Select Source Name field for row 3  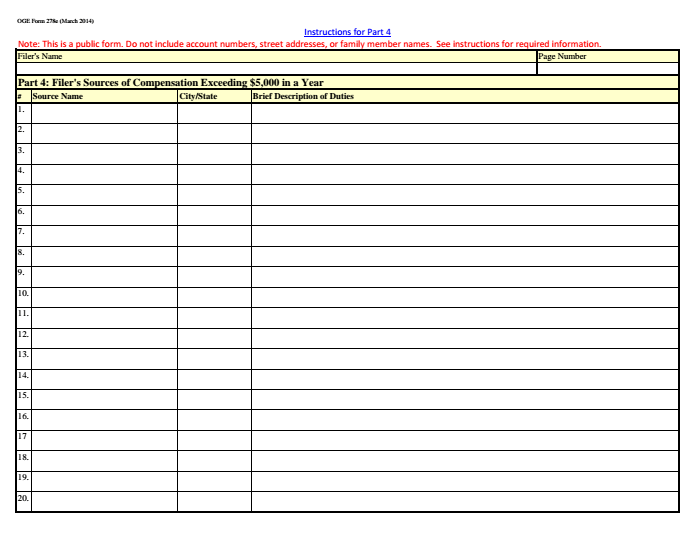pyautogui.click(x=104, y=154)
